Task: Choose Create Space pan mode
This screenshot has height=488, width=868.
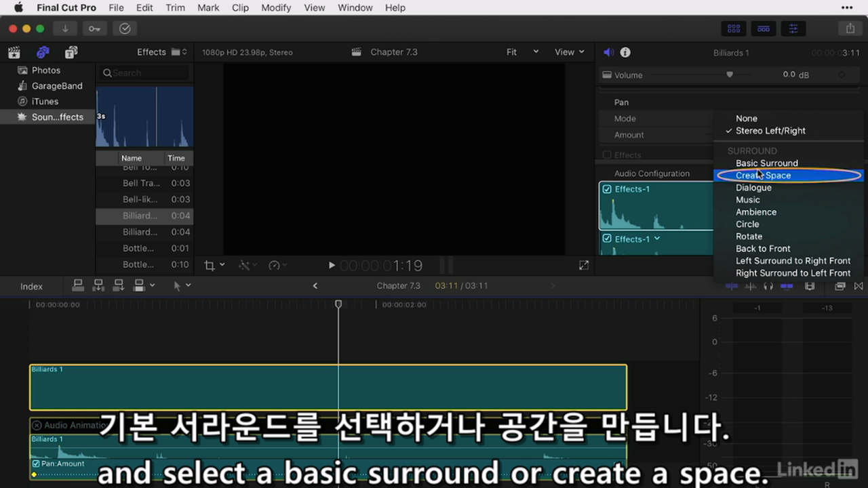Action: pyautogui.click(x=789, y=176)
